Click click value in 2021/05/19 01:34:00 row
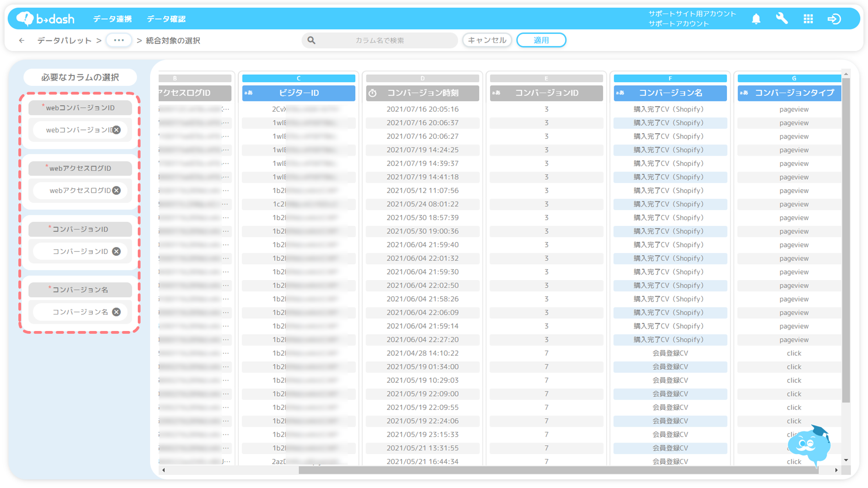868x488 pixels. [794, 367]
